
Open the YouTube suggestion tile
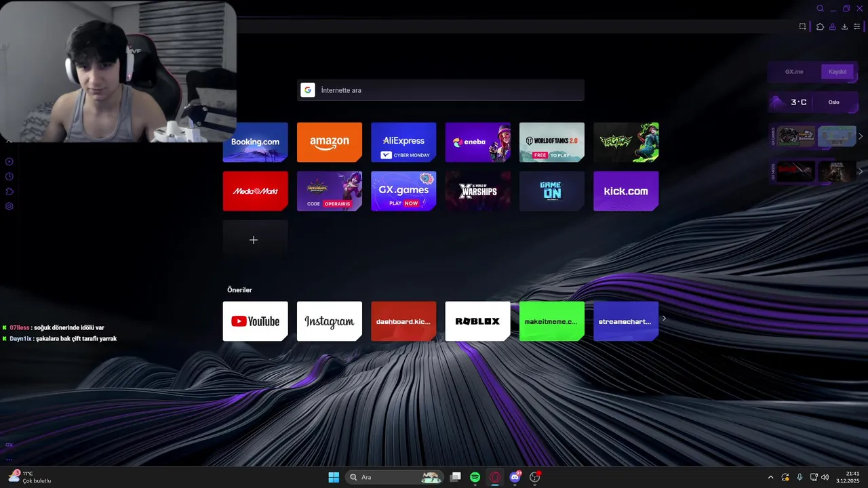click(x=256, y=321)
